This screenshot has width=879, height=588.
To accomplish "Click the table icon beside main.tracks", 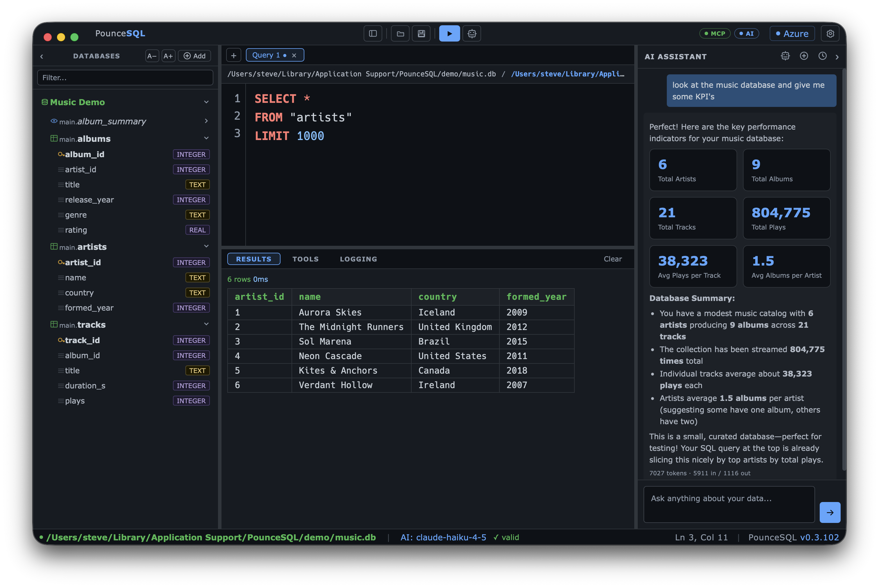I will point(54,325).
